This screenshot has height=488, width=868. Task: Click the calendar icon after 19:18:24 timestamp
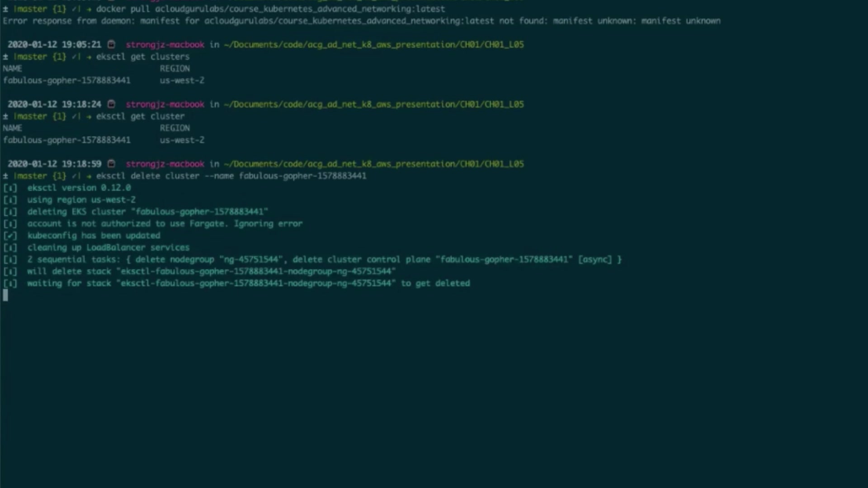pyautogui.click(x=111, y=104)
